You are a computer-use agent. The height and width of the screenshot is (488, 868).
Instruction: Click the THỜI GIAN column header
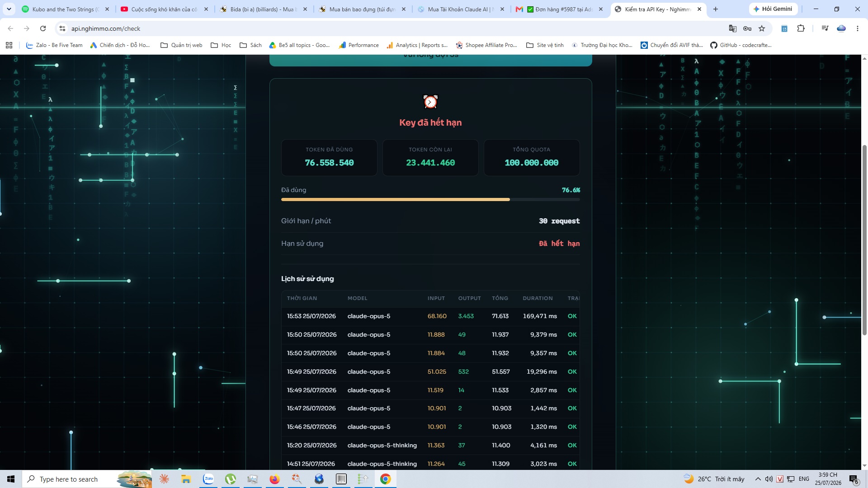[x=302, y=298]
